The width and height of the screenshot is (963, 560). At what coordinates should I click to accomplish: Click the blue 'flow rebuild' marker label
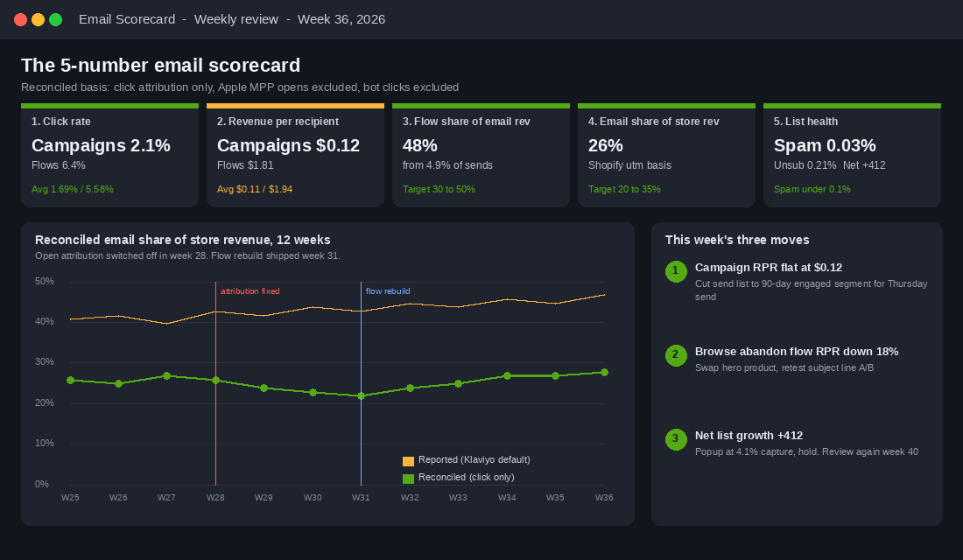click(388, 291)
